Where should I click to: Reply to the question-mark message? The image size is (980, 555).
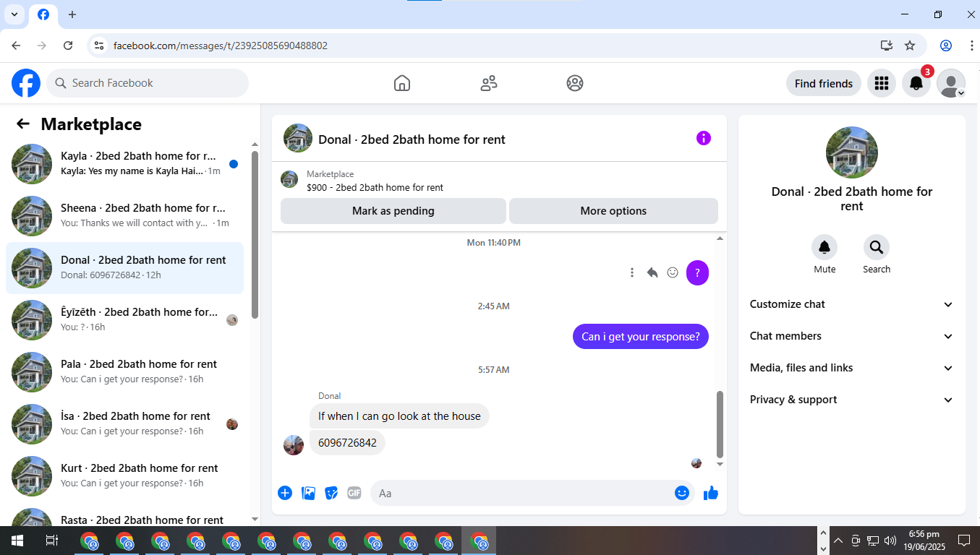[x=652, y=272]
